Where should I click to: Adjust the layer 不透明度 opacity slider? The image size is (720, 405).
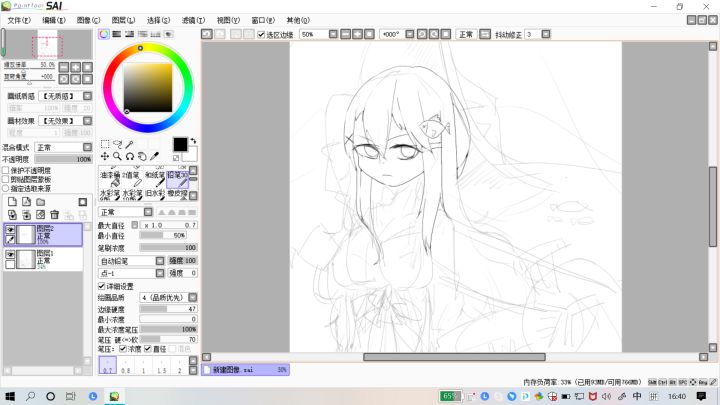(x=63, y=159)
